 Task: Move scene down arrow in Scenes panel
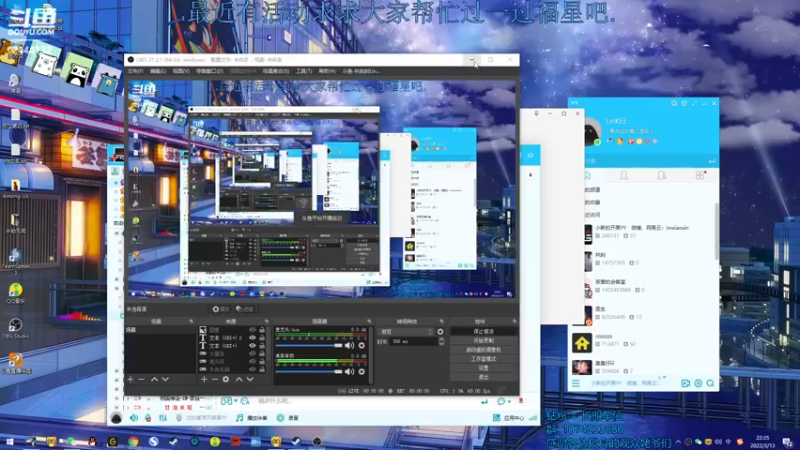point(165,380)
